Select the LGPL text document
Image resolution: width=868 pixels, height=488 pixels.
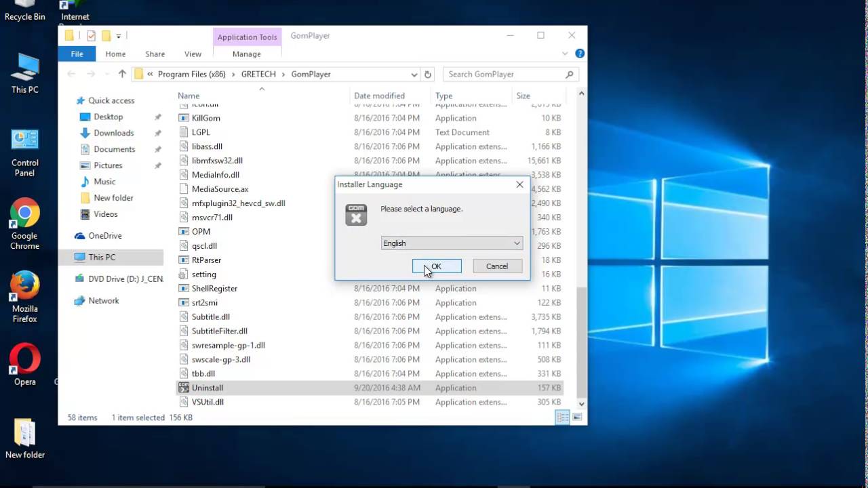tap(201, 132)
